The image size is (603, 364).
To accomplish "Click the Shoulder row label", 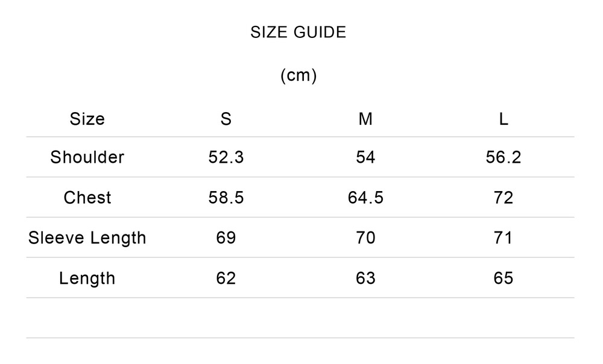I will click(x=87, y=157).
